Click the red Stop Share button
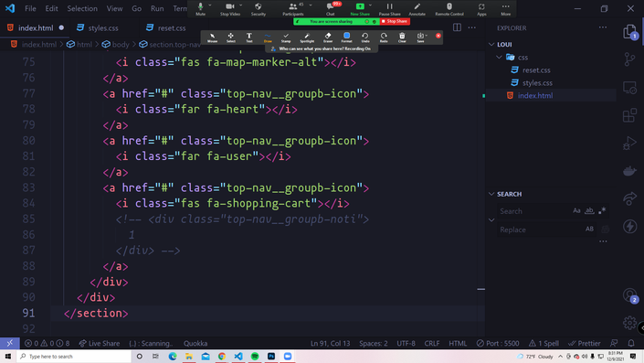Screen dimensions: 644x363 click(395, 21)
